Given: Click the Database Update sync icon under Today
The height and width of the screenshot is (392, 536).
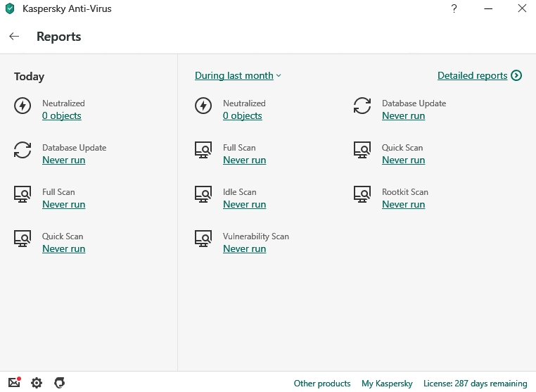Looking at the screenshot, I should 23,150.
